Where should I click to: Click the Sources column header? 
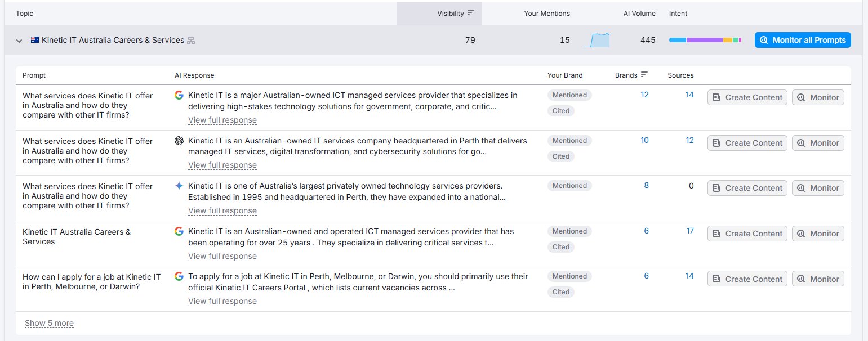click(680, 75)
